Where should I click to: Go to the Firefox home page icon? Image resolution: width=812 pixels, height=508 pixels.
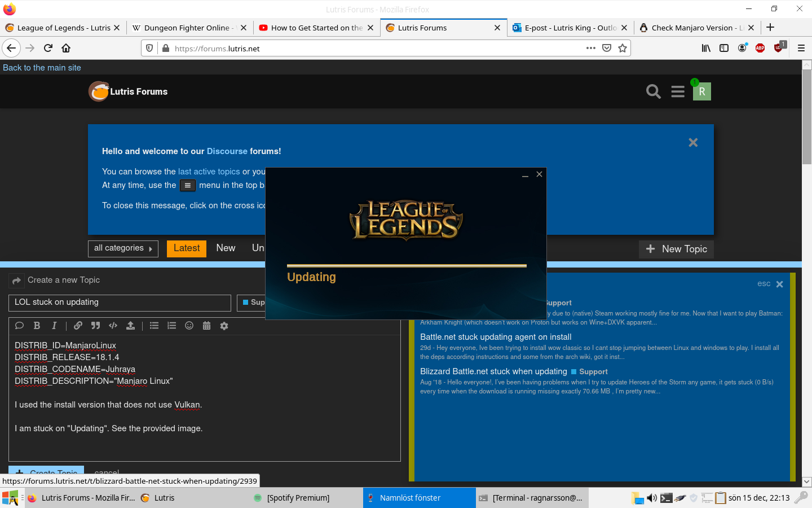66,49
